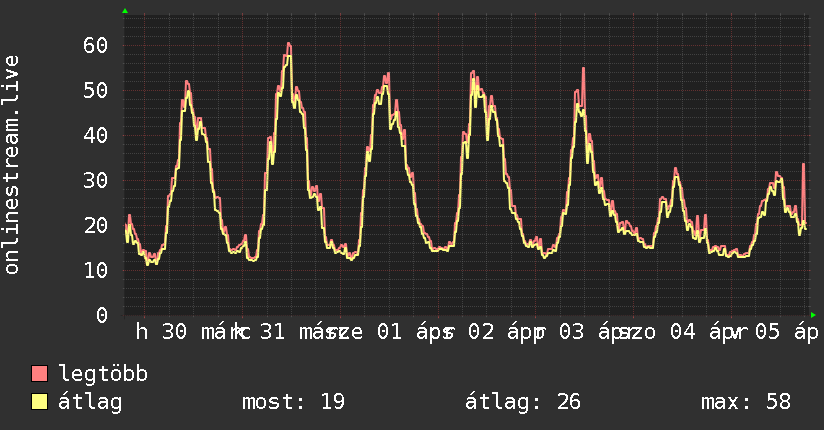The height and width of the screenshot is (430, 824).
Task: Click the yellow átlag legend swatch
Action: [39, 402]
